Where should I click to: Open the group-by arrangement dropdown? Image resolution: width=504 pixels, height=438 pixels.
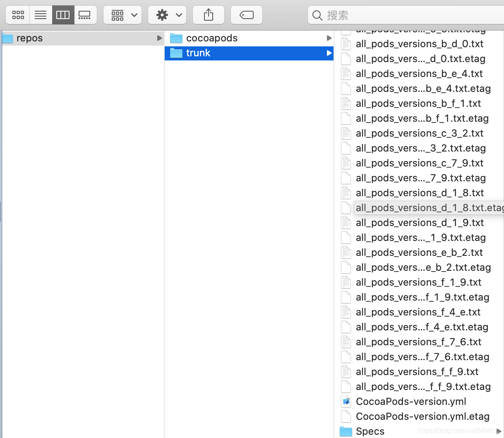click(122, 15)
